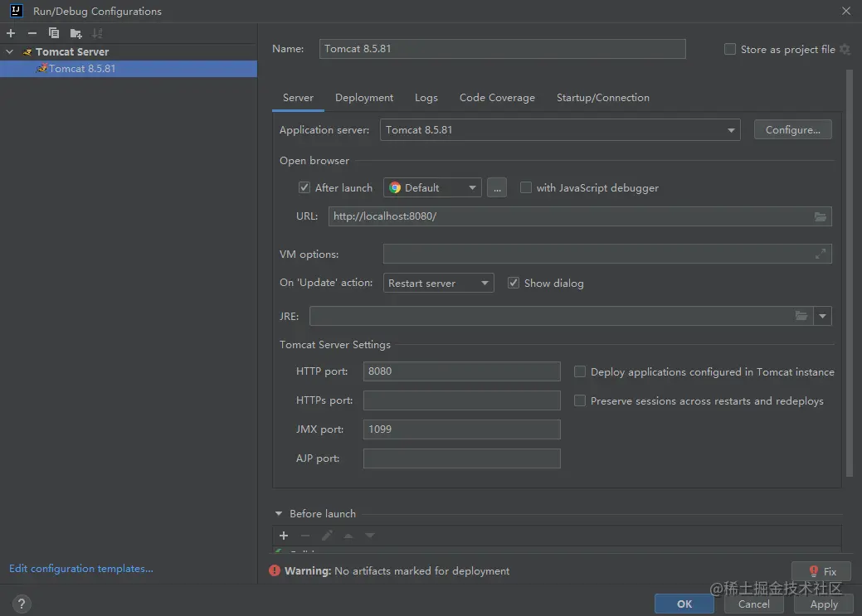Collapse the Tomcat Server tree node

pos(9,51)
